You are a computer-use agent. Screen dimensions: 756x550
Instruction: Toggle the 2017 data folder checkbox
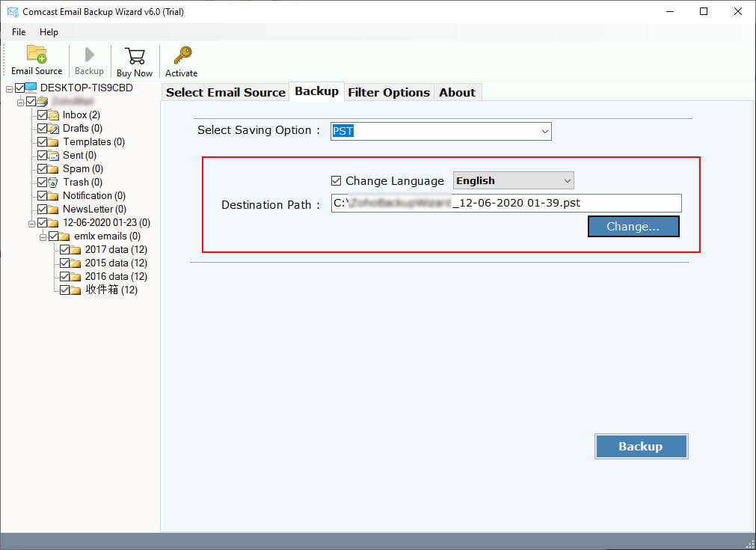[x=65, y=250]
